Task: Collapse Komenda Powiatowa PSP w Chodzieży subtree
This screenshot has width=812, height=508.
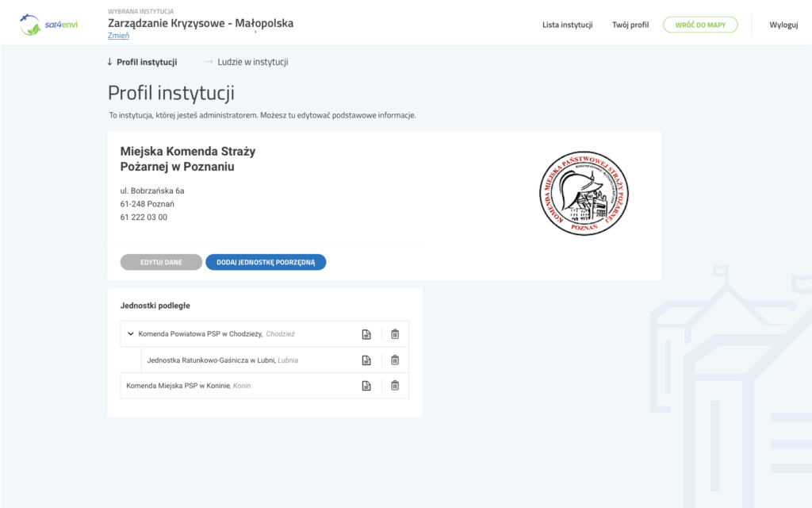Action: 131,333
